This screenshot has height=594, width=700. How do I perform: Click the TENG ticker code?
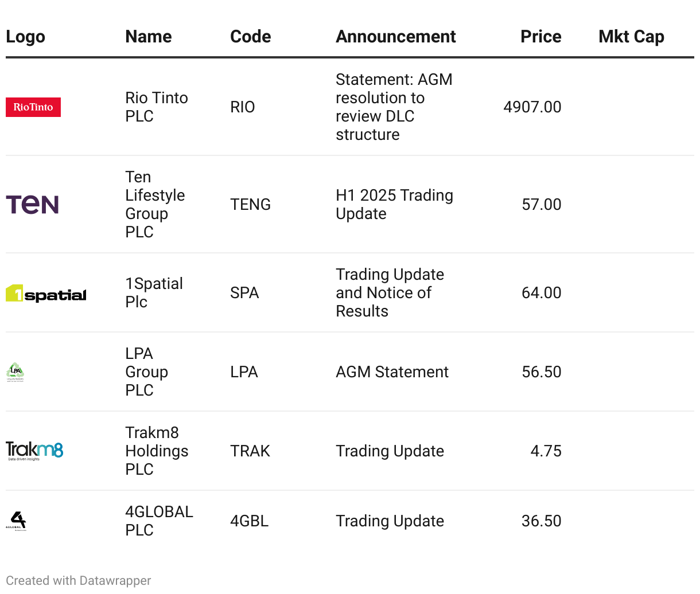[250, 205]
